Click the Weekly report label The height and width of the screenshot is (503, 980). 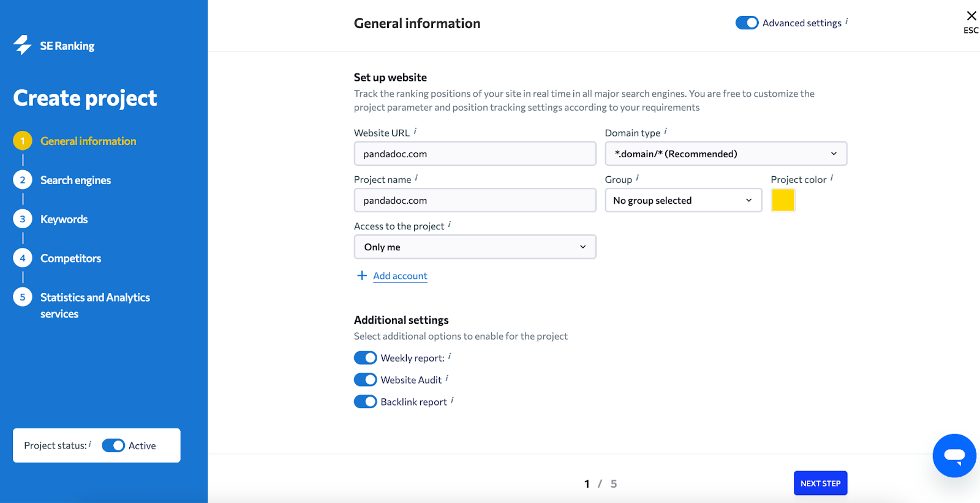413,358
